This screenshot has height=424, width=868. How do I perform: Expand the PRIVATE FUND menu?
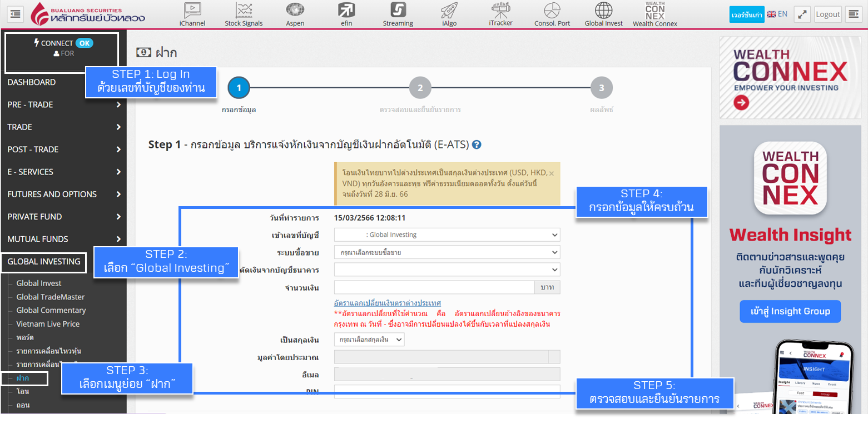[x=63, y=217]
